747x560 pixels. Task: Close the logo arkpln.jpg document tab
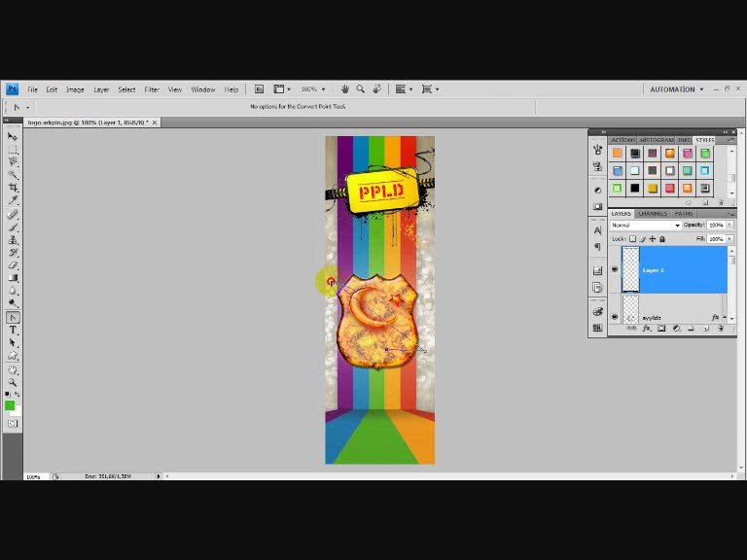(155, 122)
